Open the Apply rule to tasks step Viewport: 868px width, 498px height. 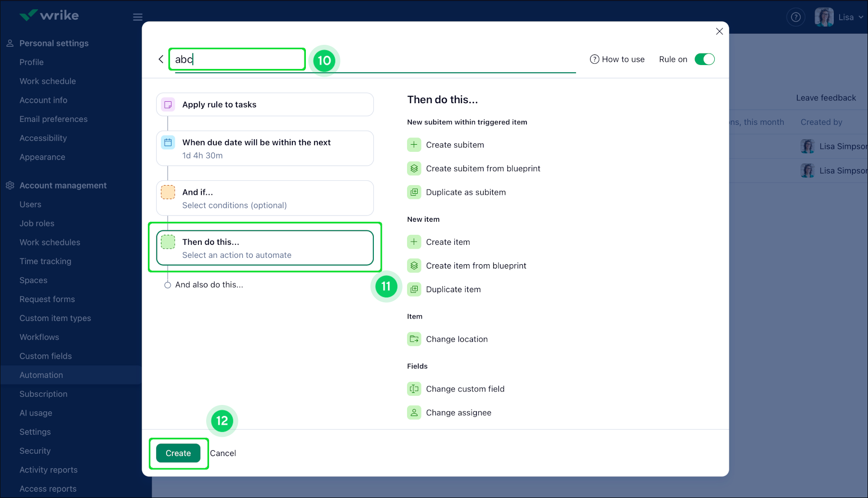265,105
